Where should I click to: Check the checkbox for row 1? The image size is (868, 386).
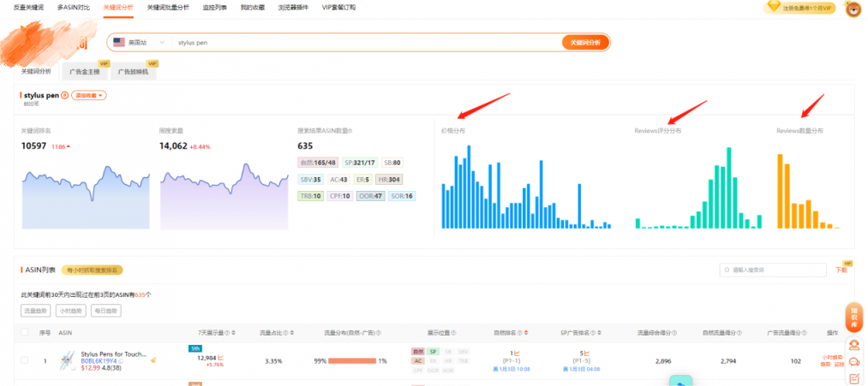coord(26,361)
